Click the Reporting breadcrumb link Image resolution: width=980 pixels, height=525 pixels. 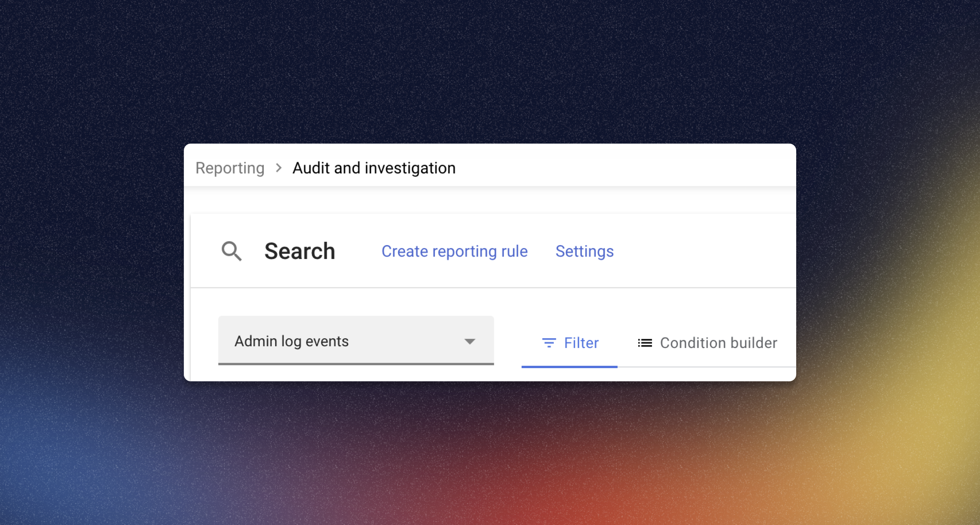pyautogui.click(x=230, y=168)
